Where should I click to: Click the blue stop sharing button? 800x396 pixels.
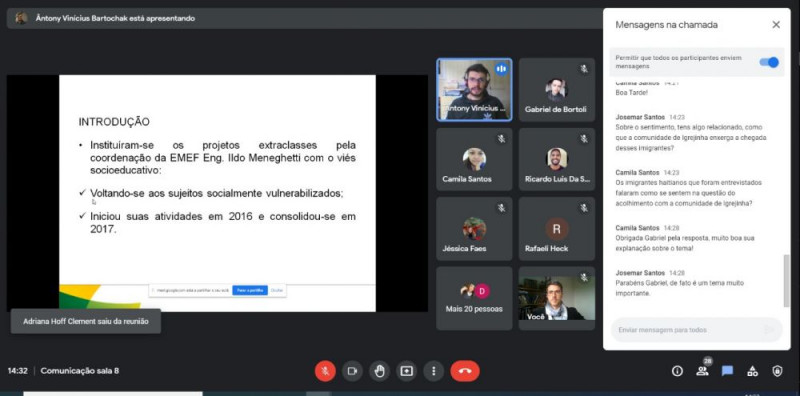250,290
